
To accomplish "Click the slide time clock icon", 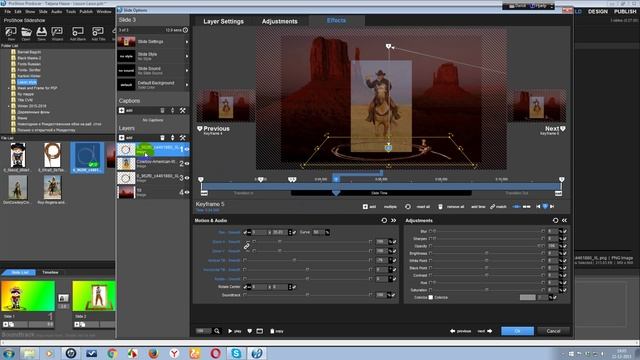I will pos(185,30).
